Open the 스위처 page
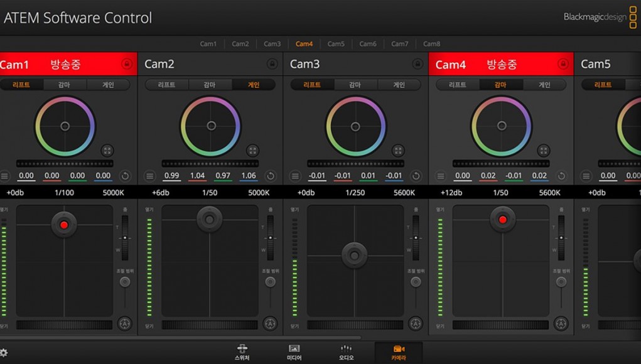This screenshot has width=641, height=364. [242, 352]
